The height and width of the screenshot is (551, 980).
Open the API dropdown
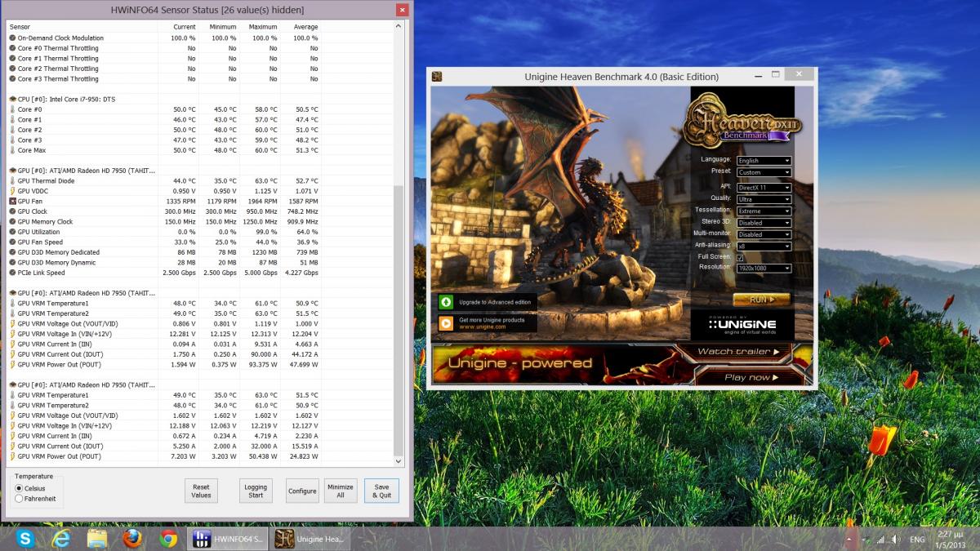tap(764, 187)
